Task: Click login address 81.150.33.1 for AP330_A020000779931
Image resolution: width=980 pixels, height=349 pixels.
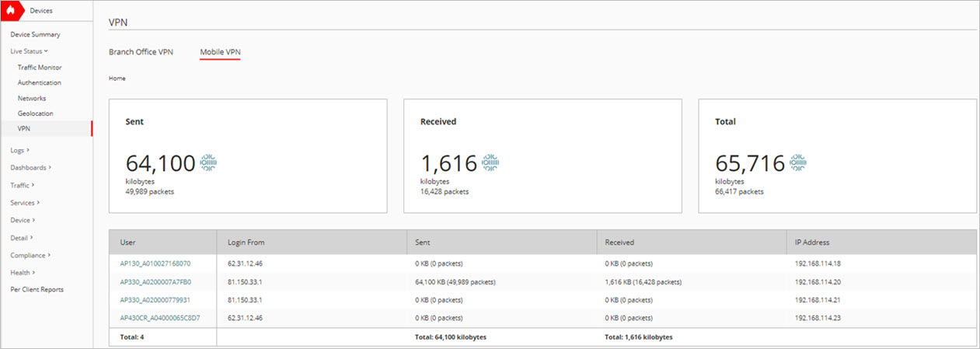Action: click(246, 299)
